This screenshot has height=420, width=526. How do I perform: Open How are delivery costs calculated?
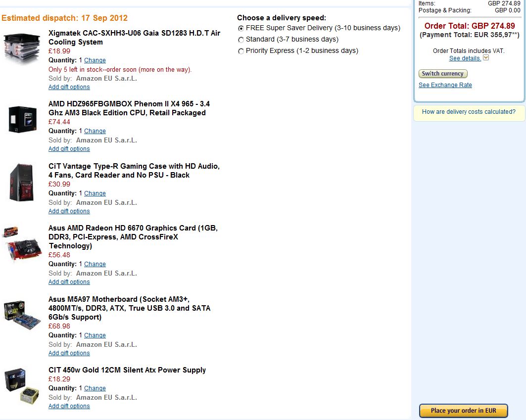point(469,112)
